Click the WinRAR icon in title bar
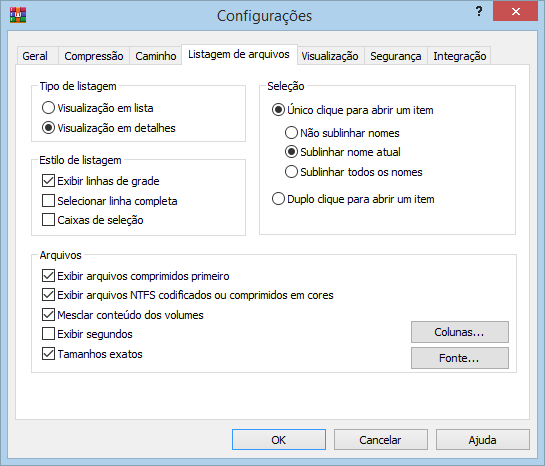This screenshot has height=466, width=545. coord(18,15)
